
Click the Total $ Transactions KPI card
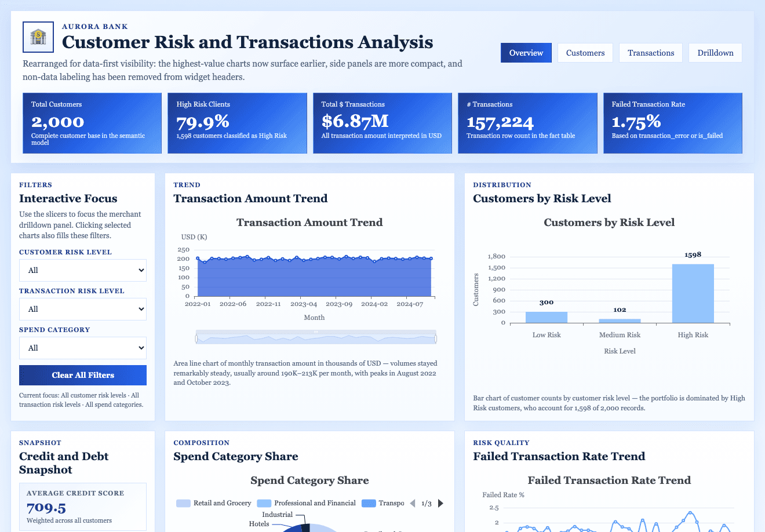coord(382,123)
